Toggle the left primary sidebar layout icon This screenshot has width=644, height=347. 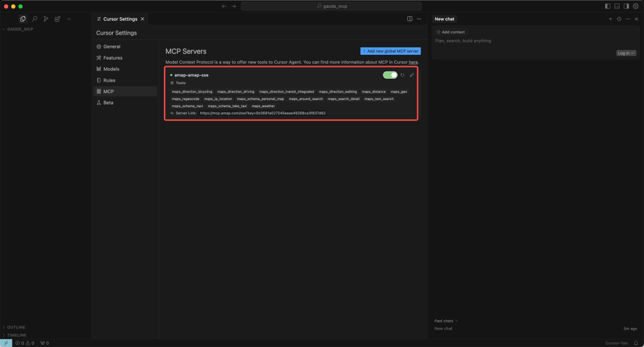coord(608,6)
